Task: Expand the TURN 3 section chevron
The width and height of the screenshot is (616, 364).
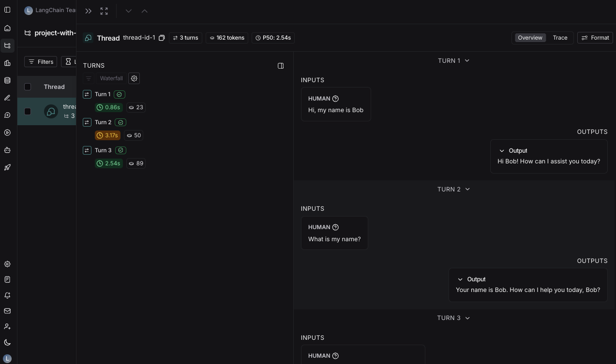Action: pos(467,318)
